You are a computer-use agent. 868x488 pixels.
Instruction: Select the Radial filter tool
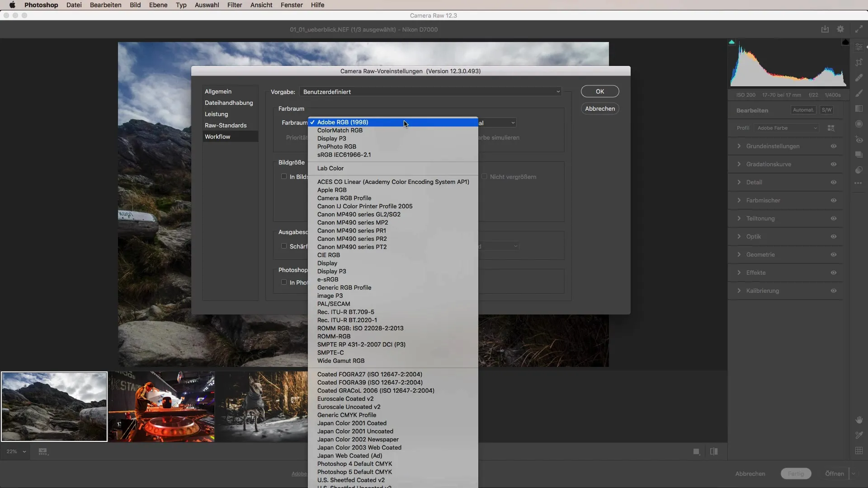859,124
